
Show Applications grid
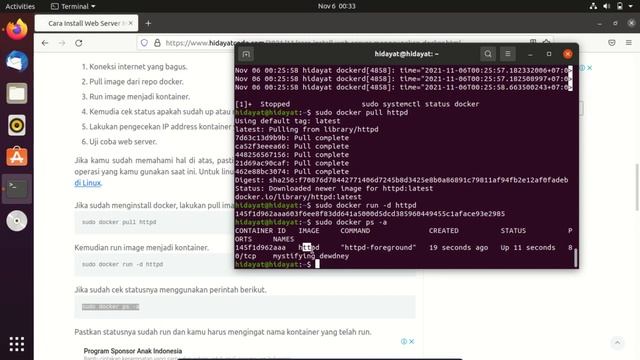click(17, 344)
